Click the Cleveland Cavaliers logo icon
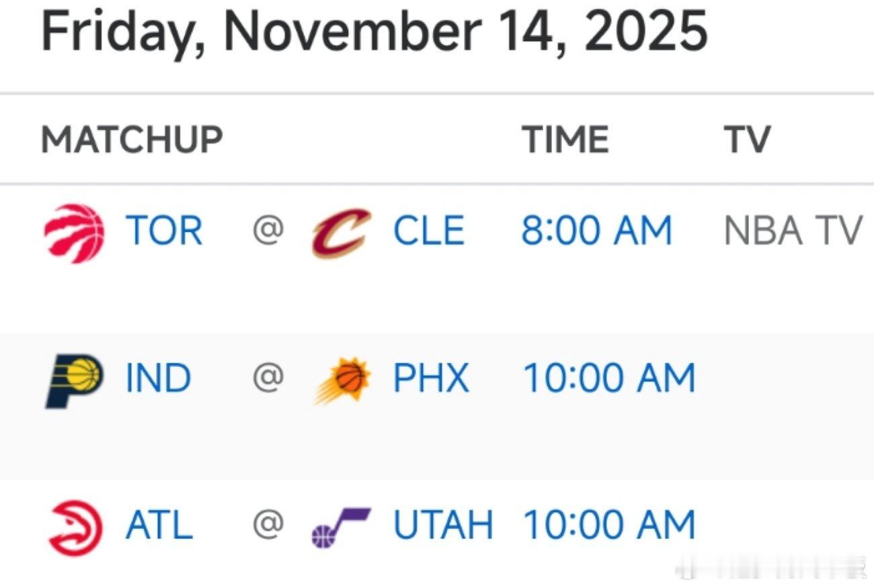The width and height of the screenshot is (874, 588). coord(341,233)
